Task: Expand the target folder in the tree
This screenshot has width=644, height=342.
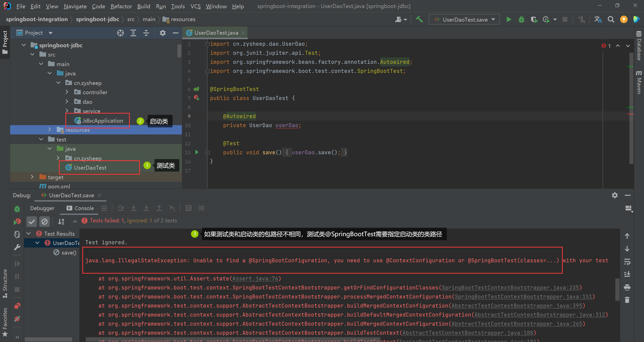Action: coord(32,177)
